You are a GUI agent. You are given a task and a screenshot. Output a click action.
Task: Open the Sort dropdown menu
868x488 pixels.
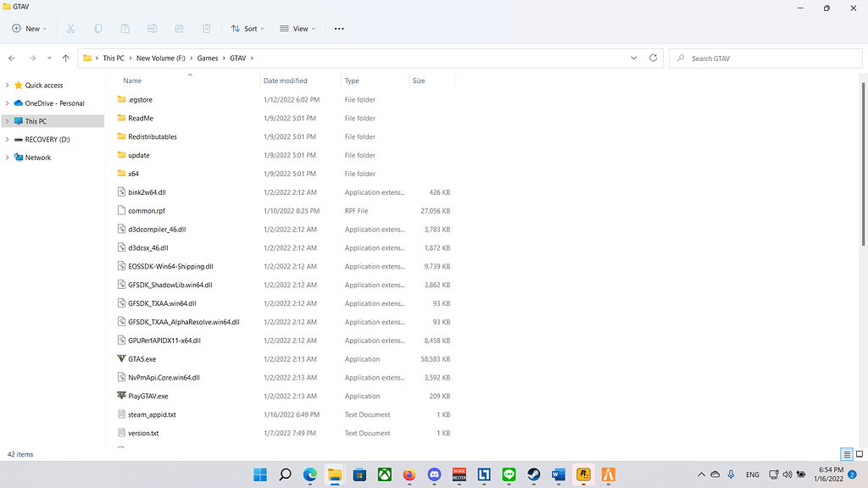[x=247, y=28]
